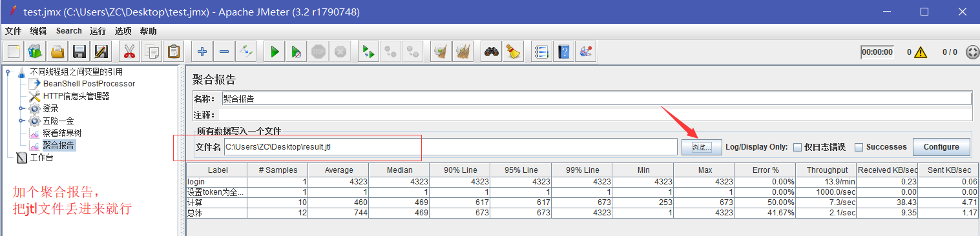Click the Average column header
This screenshot has height=236, width=980.
[339, 170]
